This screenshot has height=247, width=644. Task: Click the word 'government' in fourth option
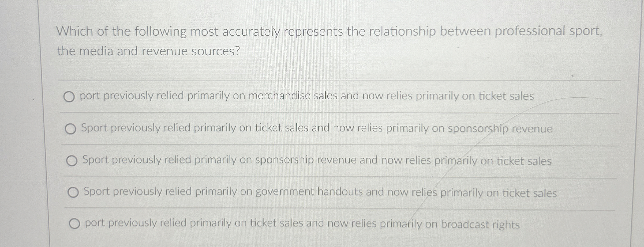(x=285, y=192)
